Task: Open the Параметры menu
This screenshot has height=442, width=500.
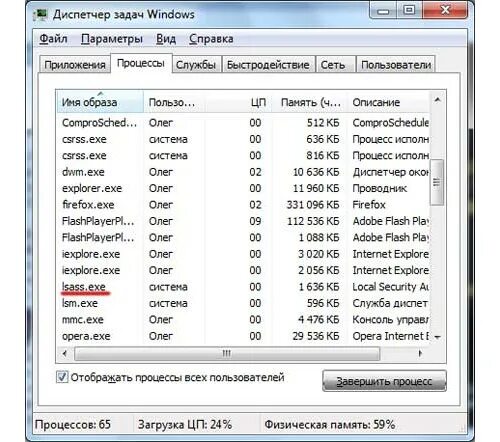Action: pos(112,39)
